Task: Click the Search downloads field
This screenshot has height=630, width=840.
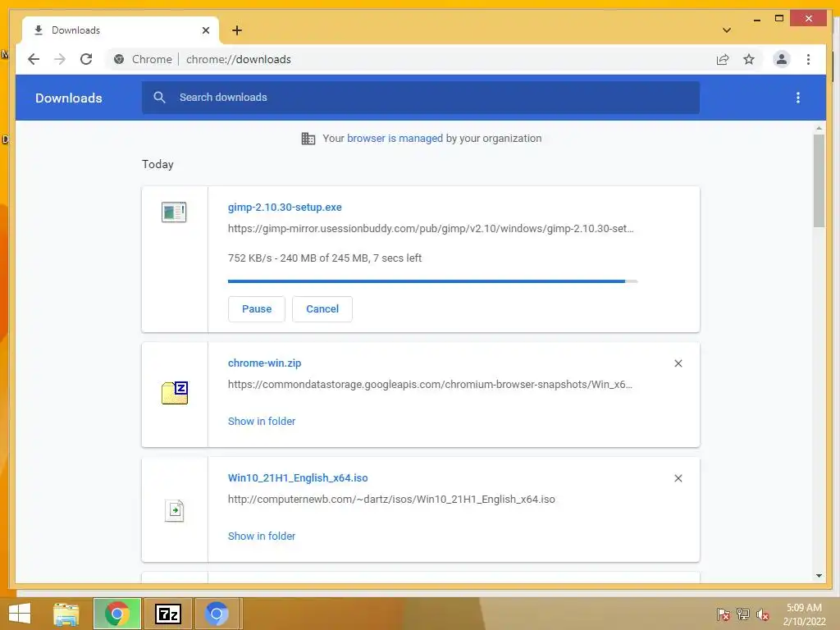Action: click(x=421, y=98)
